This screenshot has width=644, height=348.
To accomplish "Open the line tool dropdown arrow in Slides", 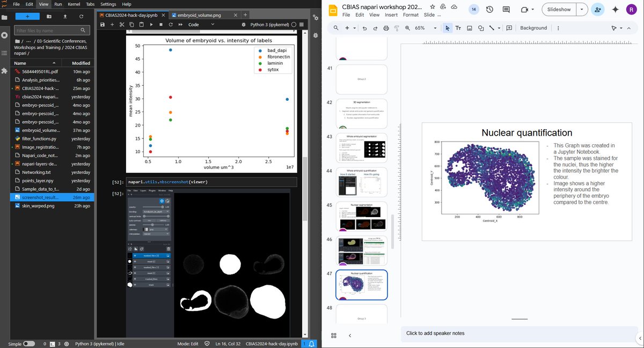I will [x=499, y=28].
